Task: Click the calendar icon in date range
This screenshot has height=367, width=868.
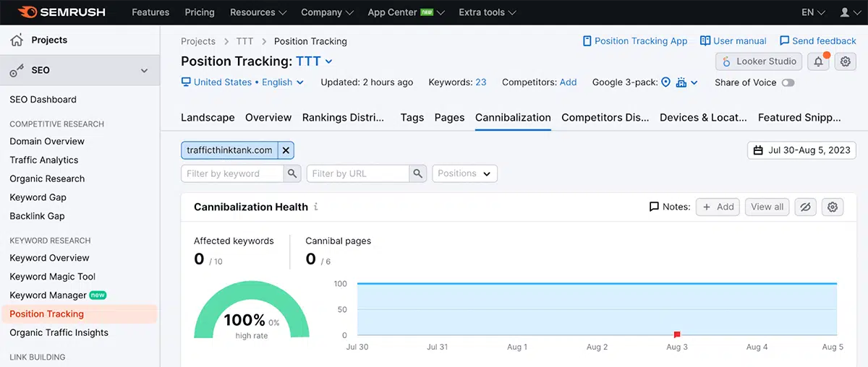Action: click(758, 150)
